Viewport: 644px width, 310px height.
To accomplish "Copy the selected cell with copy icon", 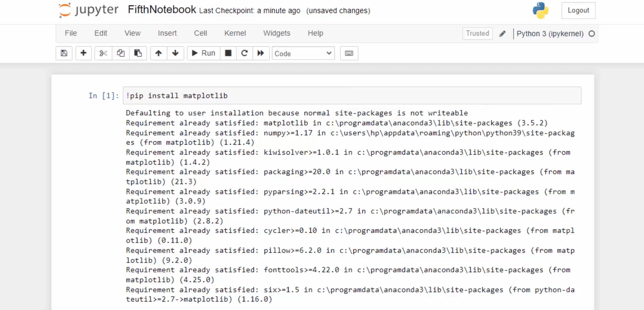I will pos(120,53).
